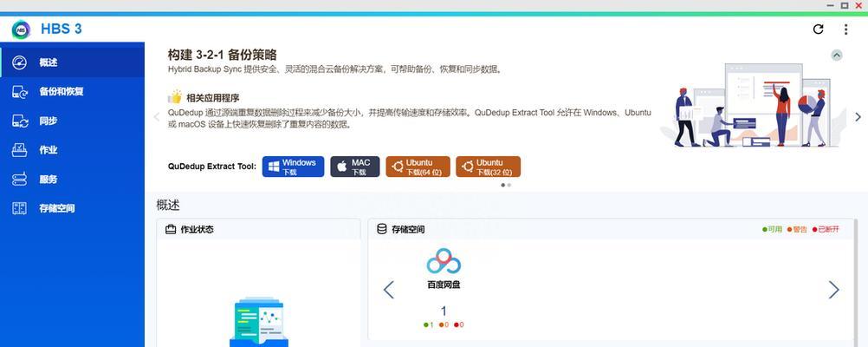Click the storage count number 1

444,311
